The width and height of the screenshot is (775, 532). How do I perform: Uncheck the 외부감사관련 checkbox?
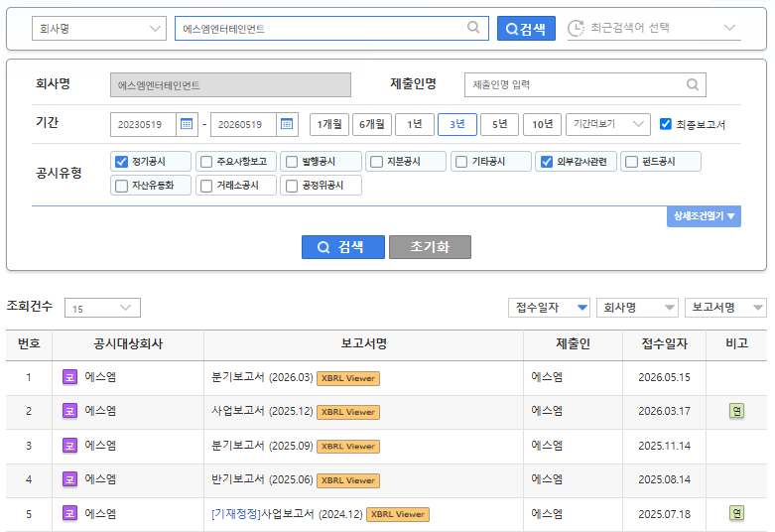546,162
